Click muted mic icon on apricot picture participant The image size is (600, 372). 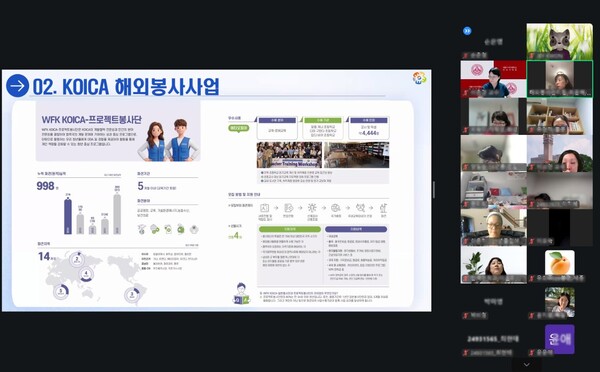531,279
